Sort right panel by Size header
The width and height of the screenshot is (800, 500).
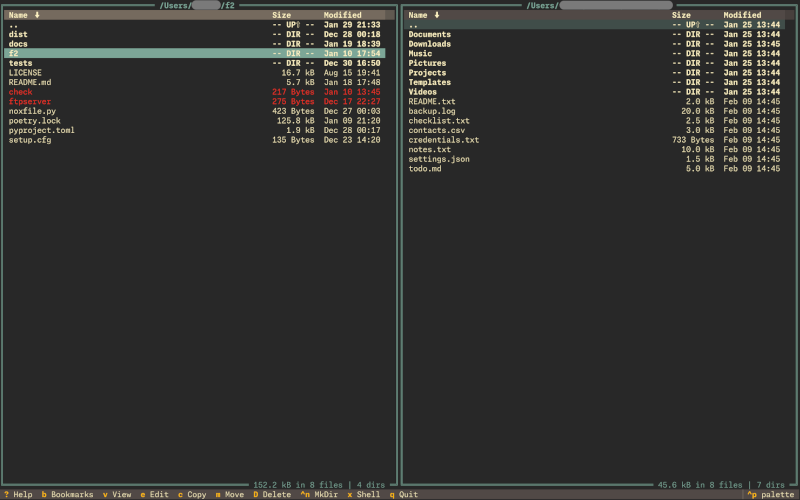(681, 15)
